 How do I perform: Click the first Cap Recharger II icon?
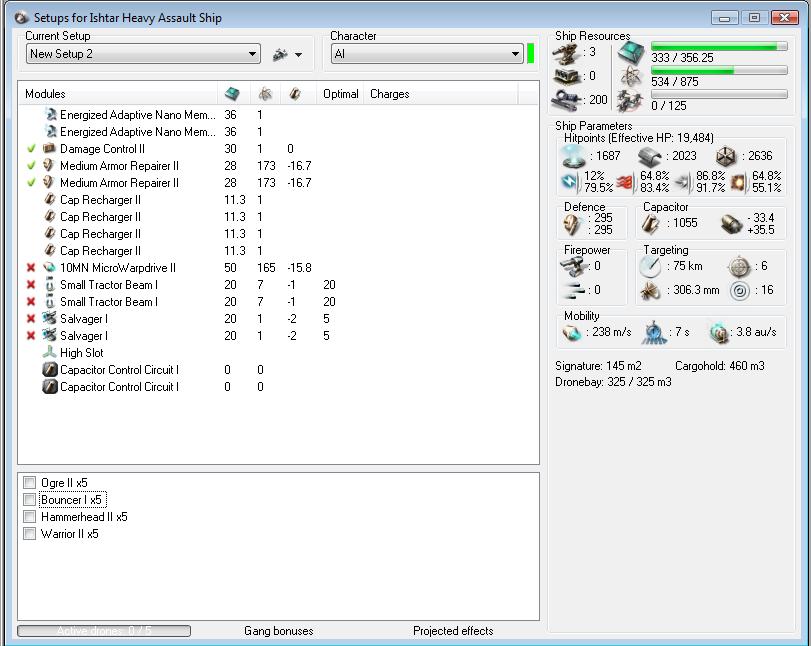[x=50, y=200]
